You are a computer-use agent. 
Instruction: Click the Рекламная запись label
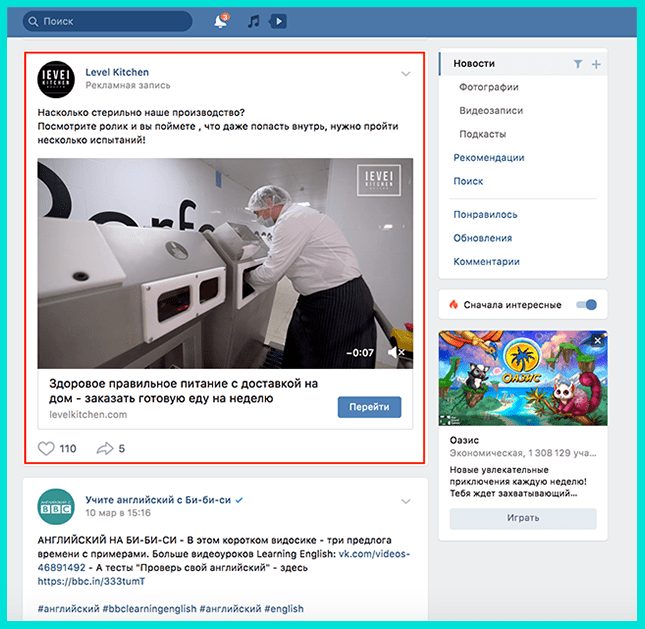[128, 85]
